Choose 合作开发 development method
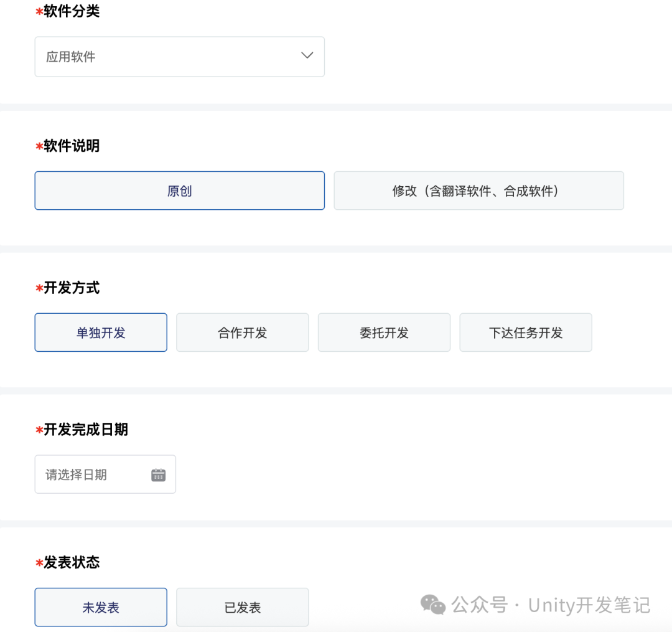Viewport: 672px width, 632px height. pyautogui.click(x=243, y=333)
